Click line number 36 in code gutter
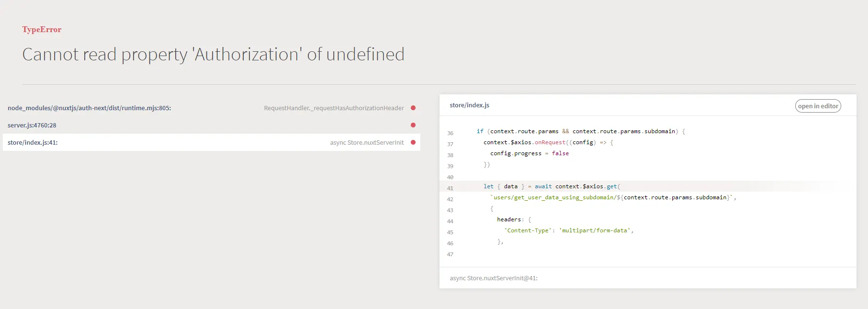Image resolution: width=868 pixels, height=309 pixels. [450, 133]
